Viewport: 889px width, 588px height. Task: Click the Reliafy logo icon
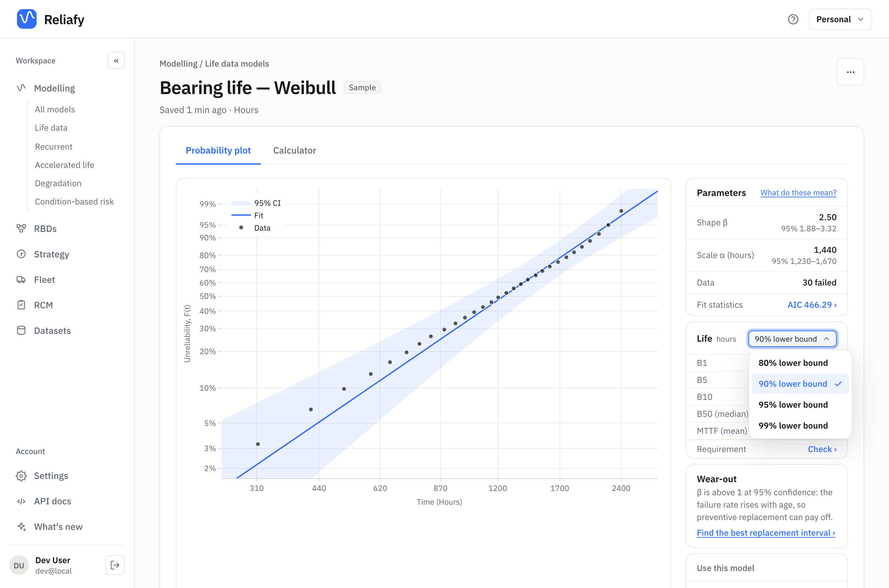pos(26,19)
